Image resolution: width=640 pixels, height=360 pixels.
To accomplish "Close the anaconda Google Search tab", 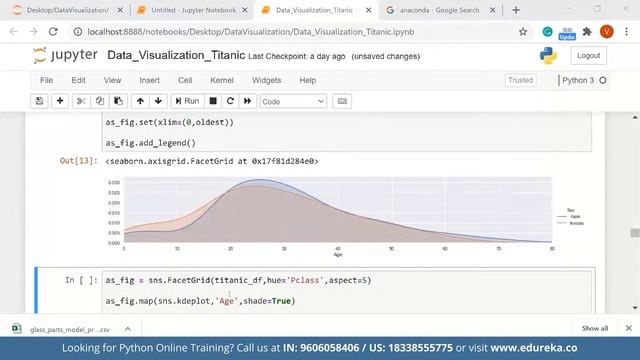I will coord(492,10).
